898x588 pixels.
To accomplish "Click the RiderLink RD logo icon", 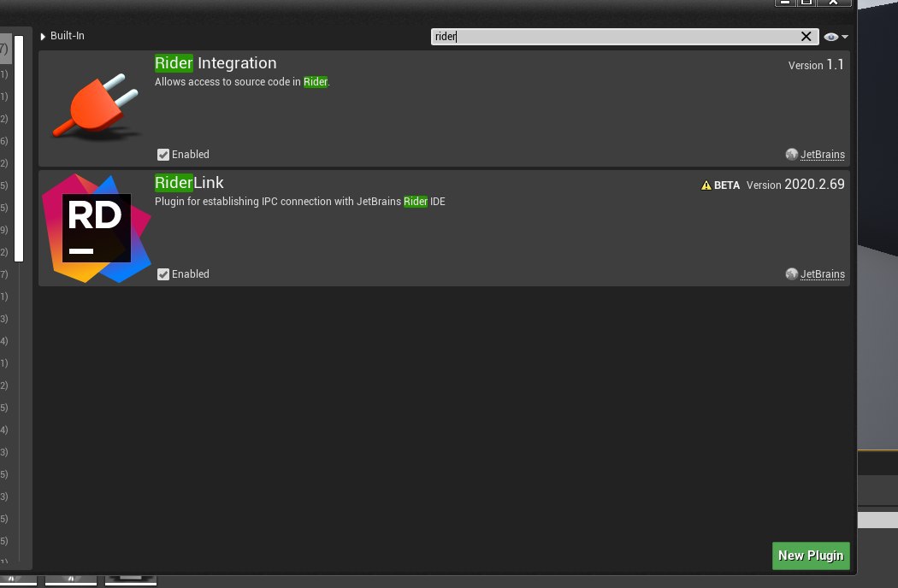I will [x=96, y=228].
